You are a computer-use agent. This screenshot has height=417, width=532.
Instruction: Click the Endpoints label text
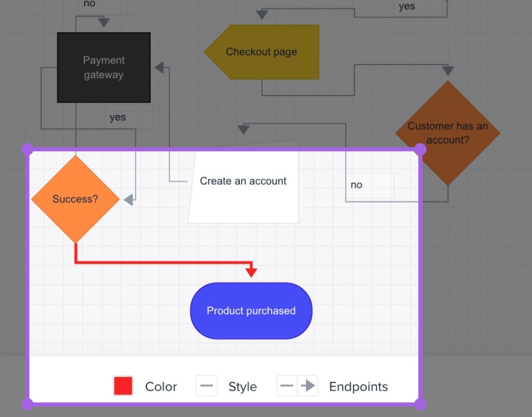pos(358,387)
